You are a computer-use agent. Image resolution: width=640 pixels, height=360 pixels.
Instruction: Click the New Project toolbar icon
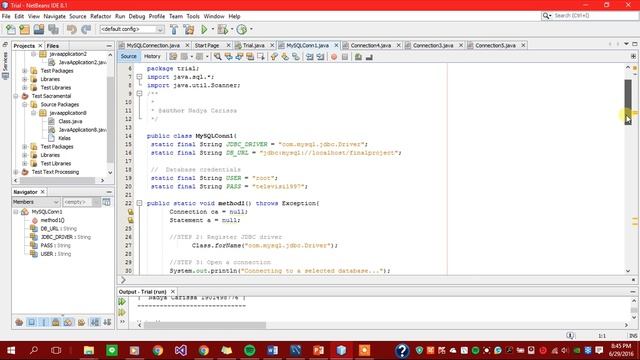(x=24, y=29)
